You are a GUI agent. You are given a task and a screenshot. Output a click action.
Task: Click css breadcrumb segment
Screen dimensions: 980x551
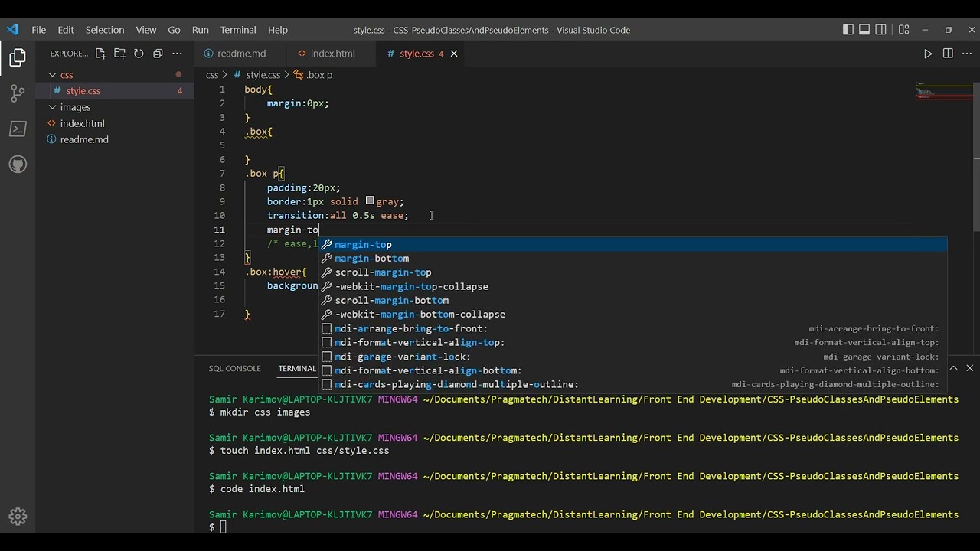click(212, 75)
